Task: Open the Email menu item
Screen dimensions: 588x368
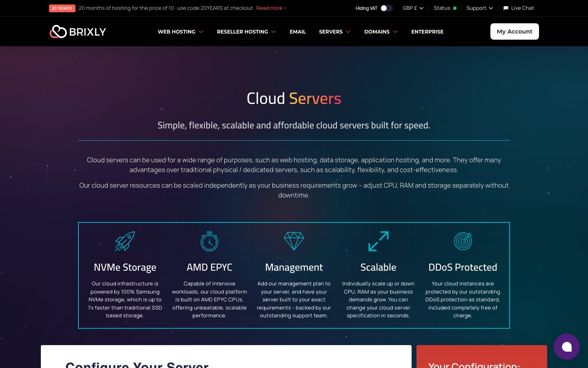Action: (x=298, y=31)
